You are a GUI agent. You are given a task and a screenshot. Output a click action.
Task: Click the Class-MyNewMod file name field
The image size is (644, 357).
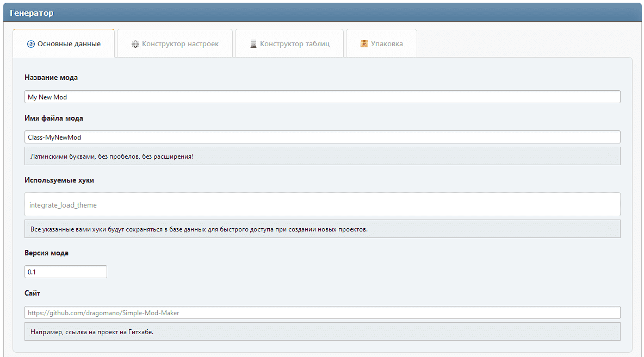[x=322, y=137]
